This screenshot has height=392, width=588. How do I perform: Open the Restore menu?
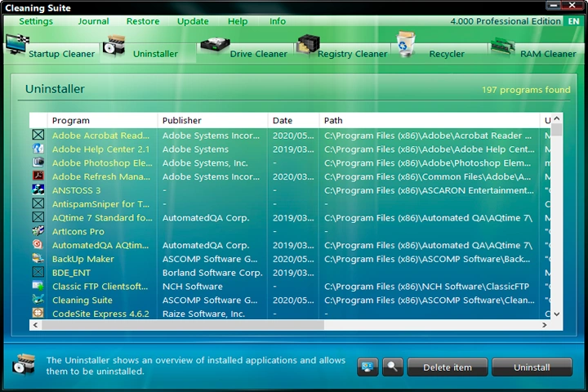pyautogui.click(x=143, y=21)
